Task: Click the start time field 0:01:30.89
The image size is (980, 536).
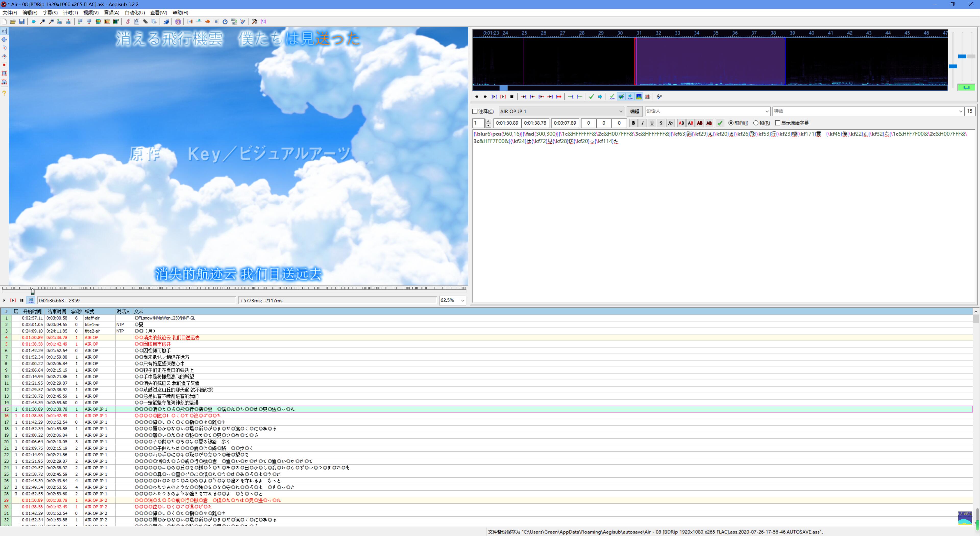Action: click(507, 123)
